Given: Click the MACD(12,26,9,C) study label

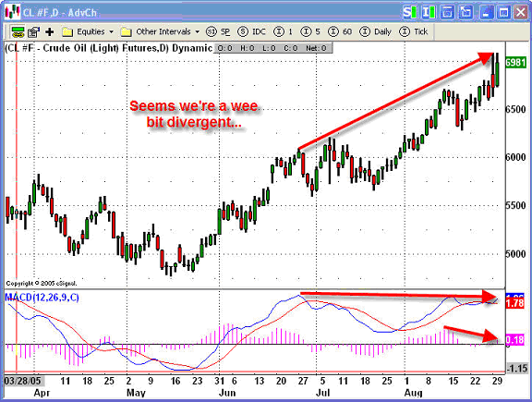Looking at the screenshot, I should click(42, 298).
